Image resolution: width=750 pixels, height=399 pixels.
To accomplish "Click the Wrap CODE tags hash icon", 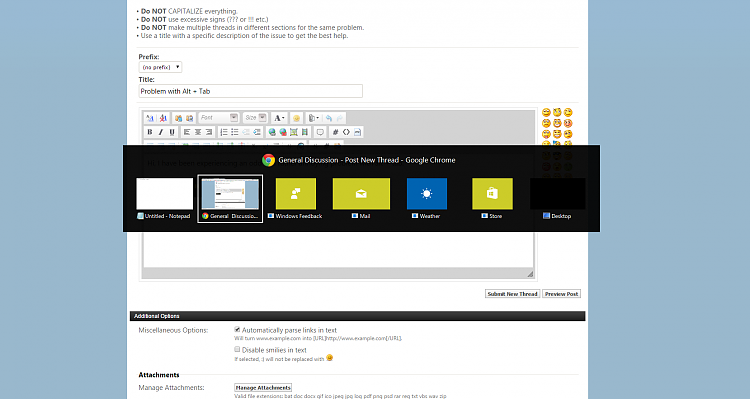I will click(335, 132).
